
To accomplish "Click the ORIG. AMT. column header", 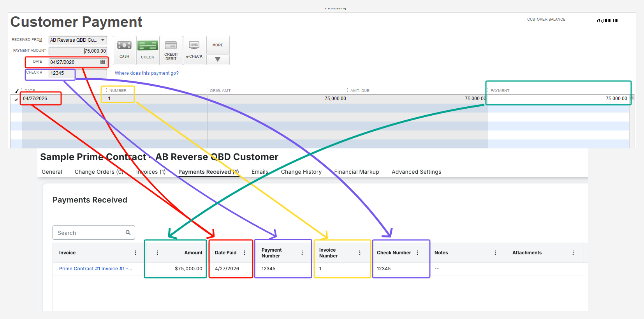I will 220,91.
